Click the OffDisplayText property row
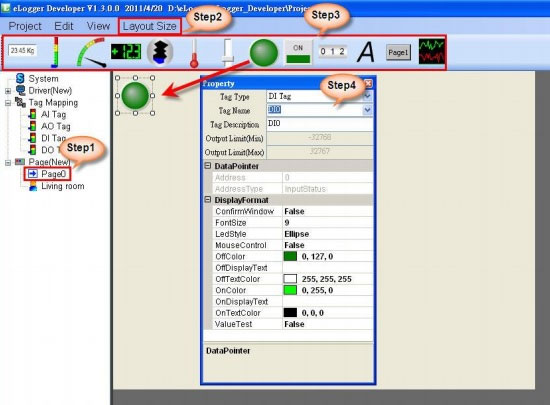Image resolution: width=550 pixels, height=405 pixels. (293, 268)
